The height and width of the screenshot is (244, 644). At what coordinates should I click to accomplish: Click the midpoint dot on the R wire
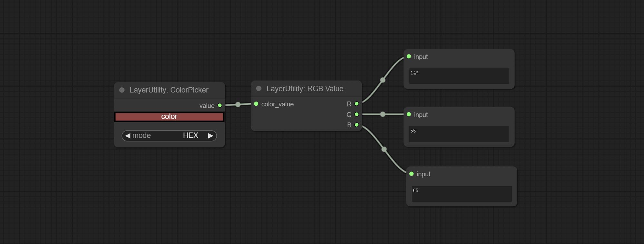pyautogui.click(x=383, y=80)
